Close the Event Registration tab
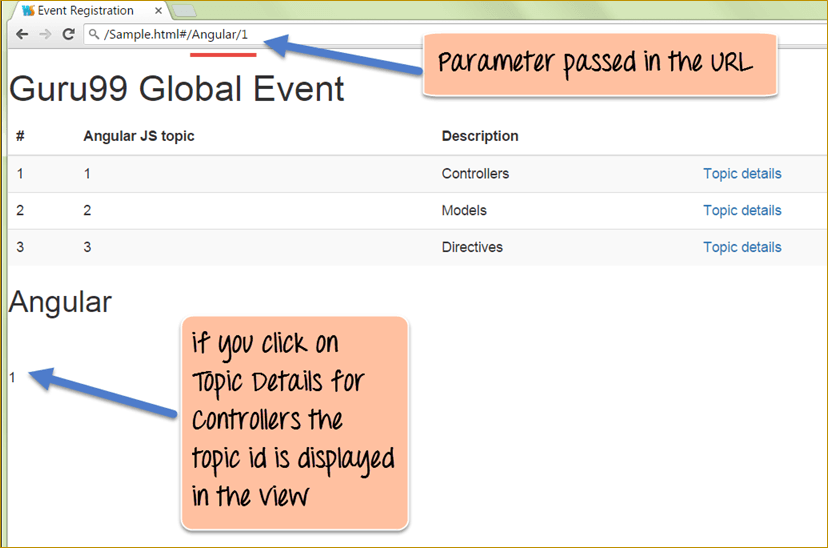The width and height of the screenshot is (828, 548). click(158, 11)
